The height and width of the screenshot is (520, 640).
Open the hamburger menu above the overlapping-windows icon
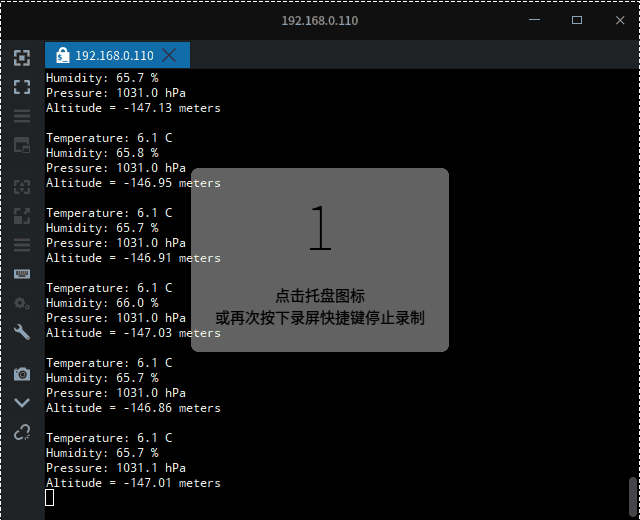point(22,116)
